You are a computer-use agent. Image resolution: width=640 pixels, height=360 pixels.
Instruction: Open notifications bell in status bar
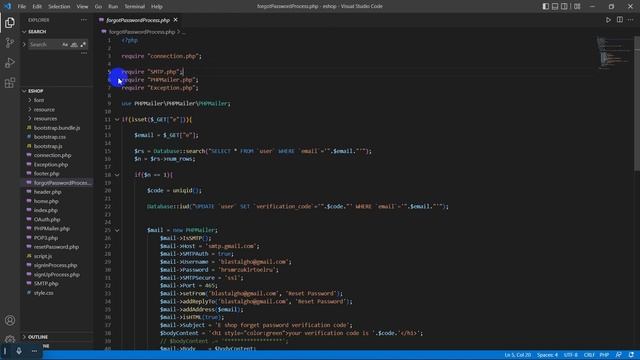pyautogui.click(x=631, y=355)
